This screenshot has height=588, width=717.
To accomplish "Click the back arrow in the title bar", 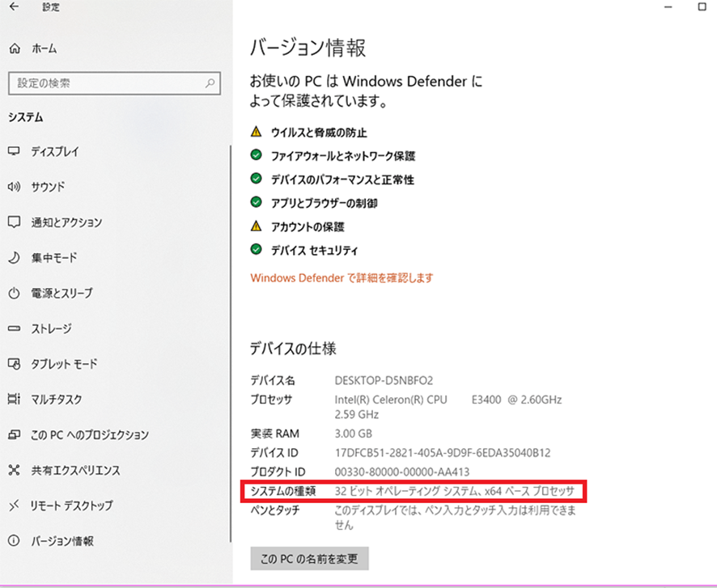I will 14,7.
